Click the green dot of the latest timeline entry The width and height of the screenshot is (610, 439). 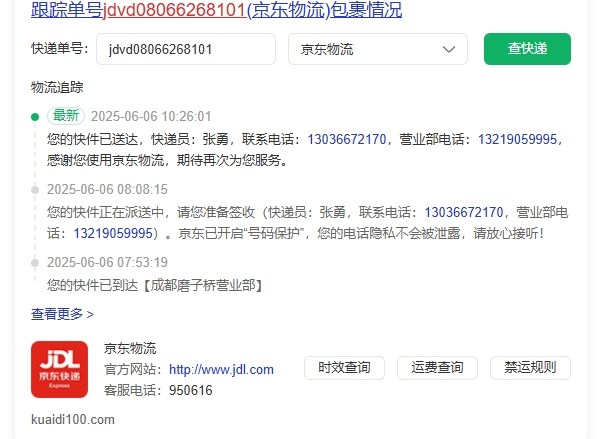(35, 117)
